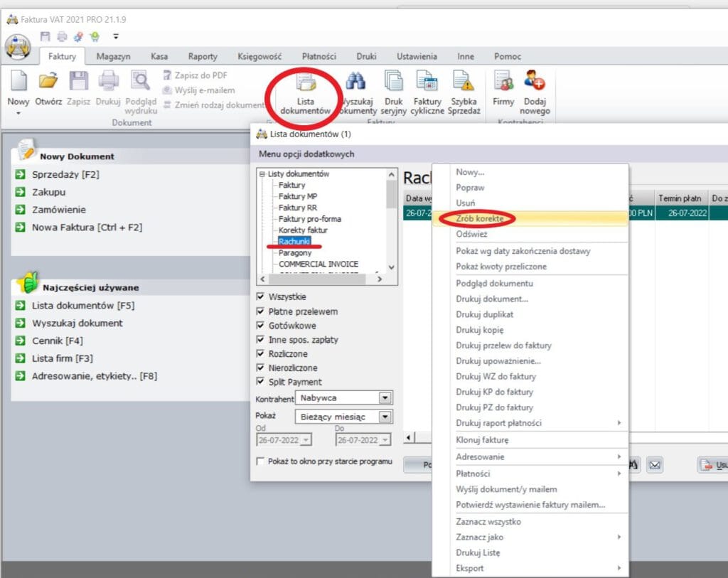Expand the Pokaż Bieżący miesiąc dropdown
Screen dimensions: 728x578
pos(385,417)
